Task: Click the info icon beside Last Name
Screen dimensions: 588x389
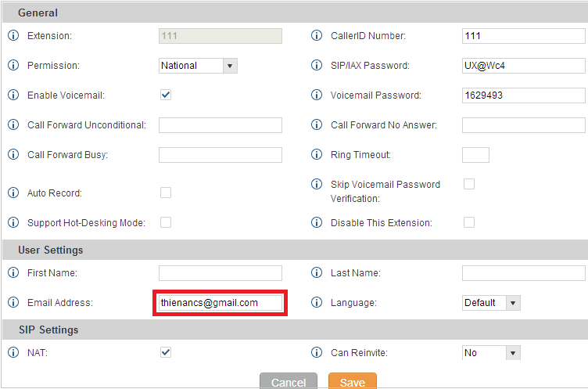Action: (317, 272)
